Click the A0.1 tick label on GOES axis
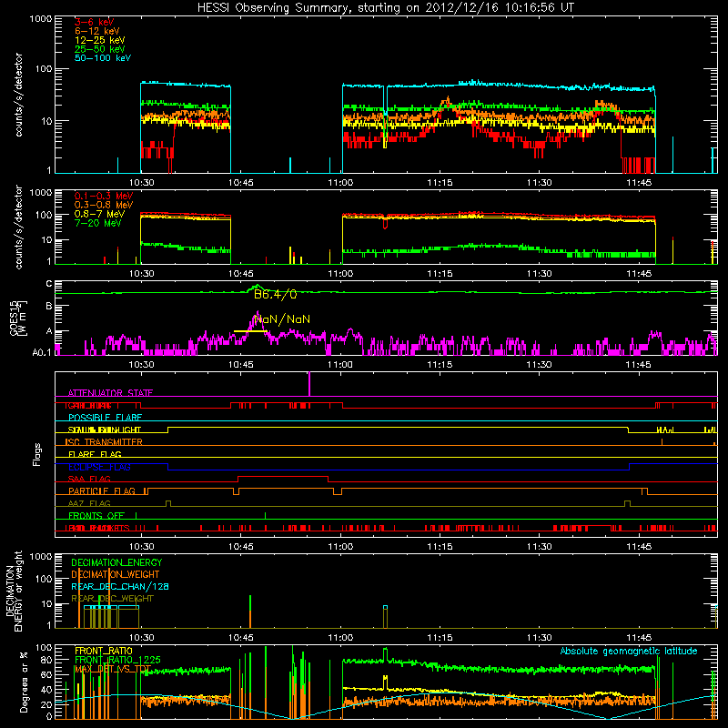Image resolution: width=728 pixels, height=728 pixels. click(41, 352)
